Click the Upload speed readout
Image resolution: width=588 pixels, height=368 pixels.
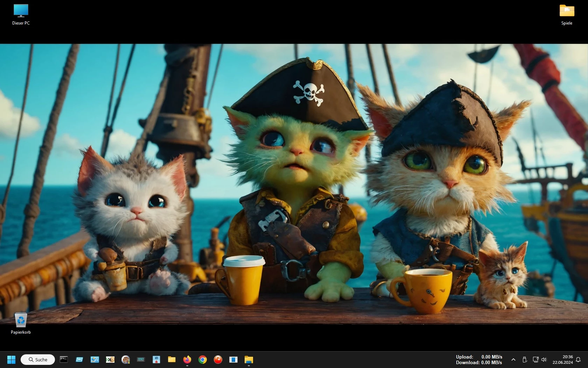479,357
